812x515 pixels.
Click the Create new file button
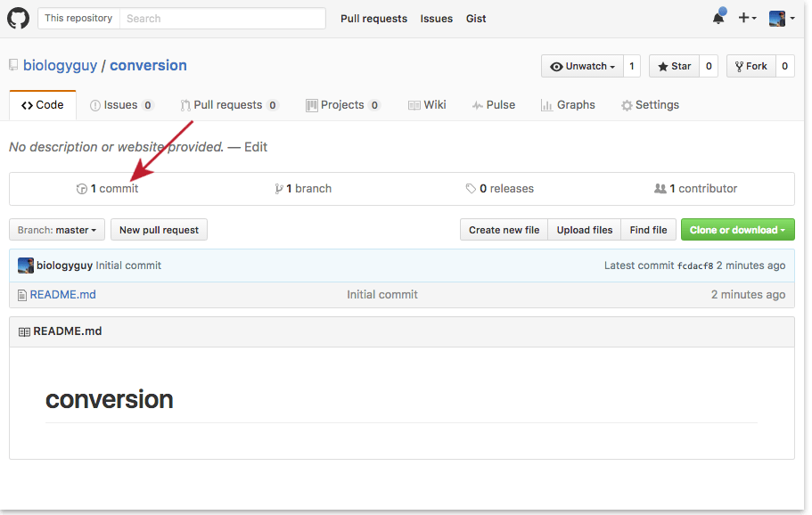(x=504, y=229)
